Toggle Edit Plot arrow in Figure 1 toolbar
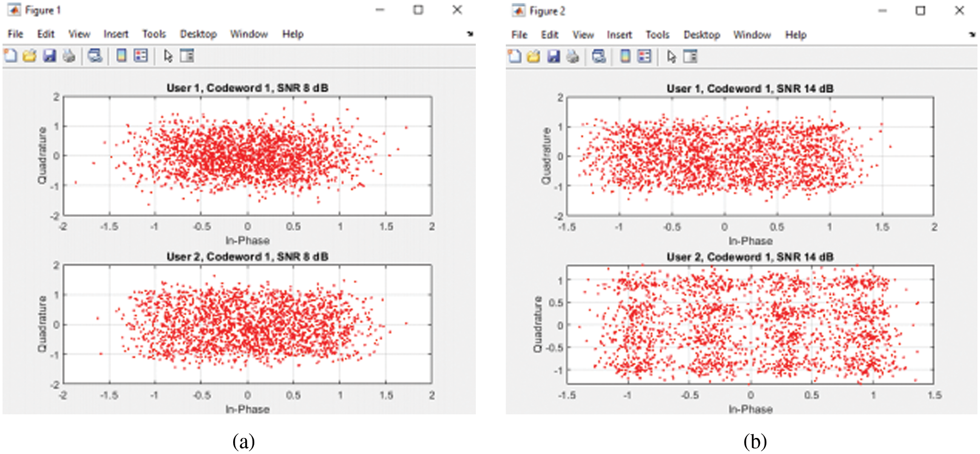The height and width of the screenshot is (454, 980). pyautogui.click(x=168, y=56)
